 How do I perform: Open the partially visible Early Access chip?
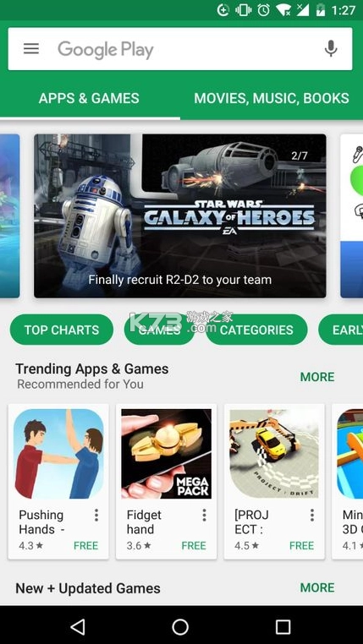tap(341, 330)
